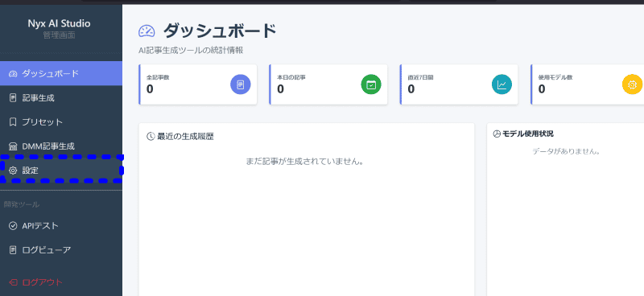This screenshot has height=296, width=644.
Task: Open the APIテスト developer tool
Action: (61, 225)
